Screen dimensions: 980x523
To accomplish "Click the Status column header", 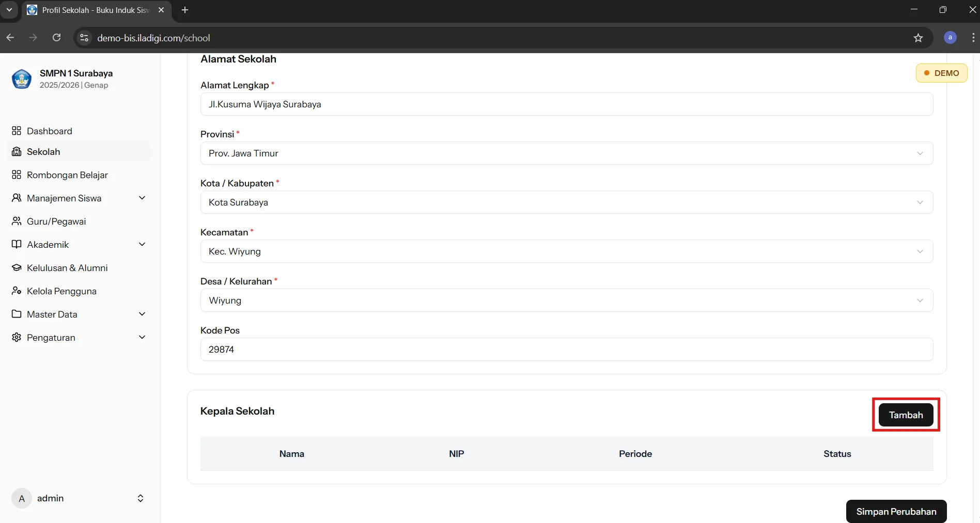I will (837, 454).
